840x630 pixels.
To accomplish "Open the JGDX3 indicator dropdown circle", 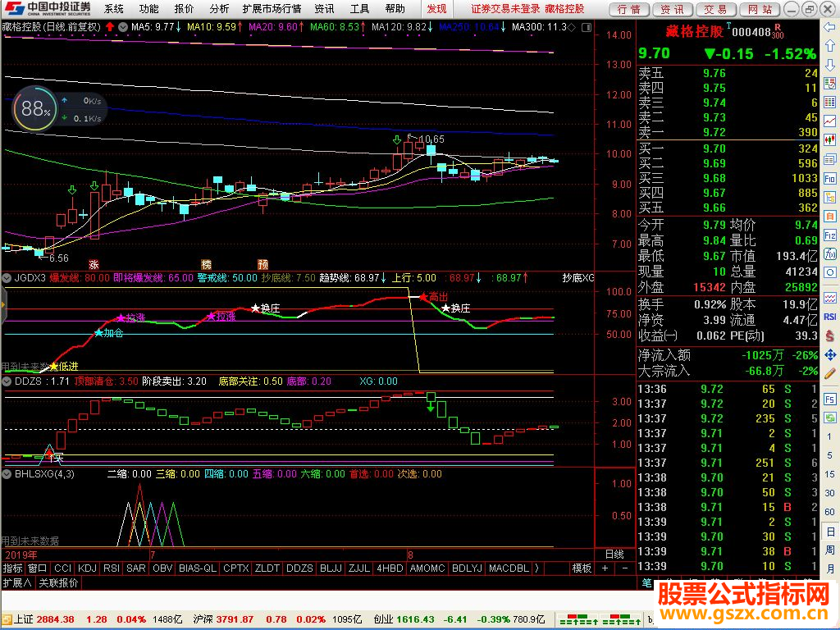I will pyautogui.click(x=7, y=278).
